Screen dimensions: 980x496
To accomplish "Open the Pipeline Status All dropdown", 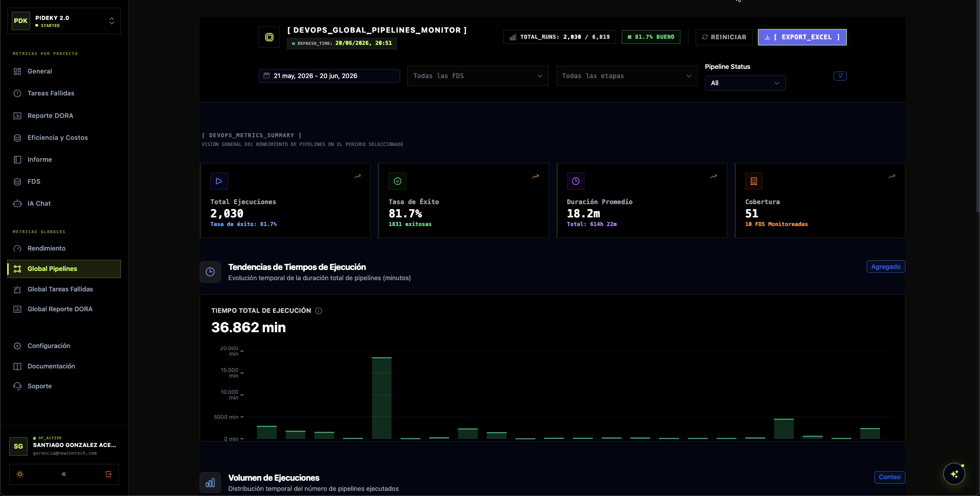I will click(x=745, y=83).
